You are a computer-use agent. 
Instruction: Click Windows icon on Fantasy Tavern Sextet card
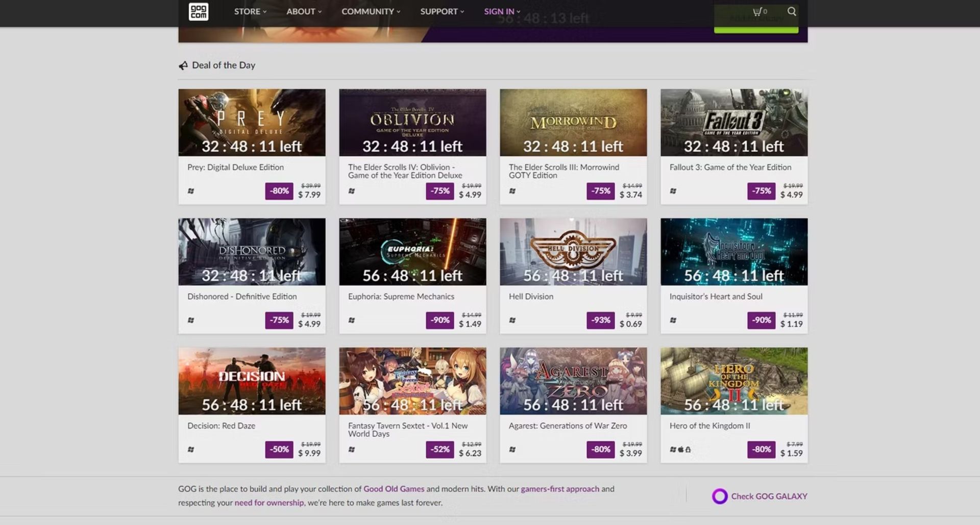click(x=352, y=449)
